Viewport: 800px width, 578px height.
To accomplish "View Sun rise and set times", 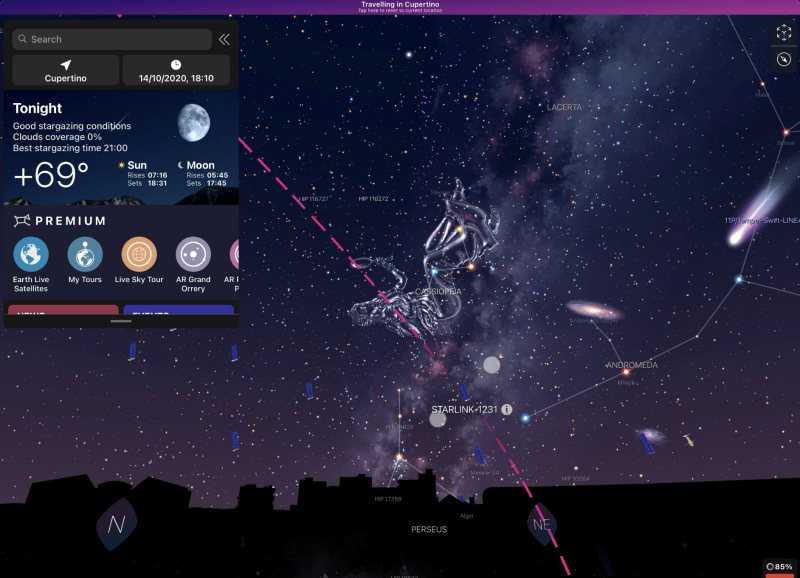I will tap(143, 173).
